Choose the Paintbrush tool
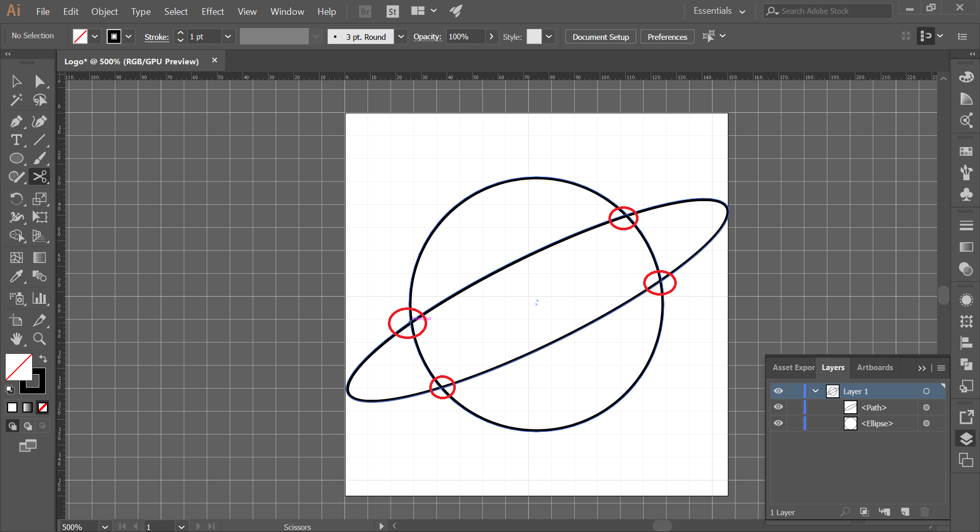Viewport: 980px width, 532px height. 39,158
